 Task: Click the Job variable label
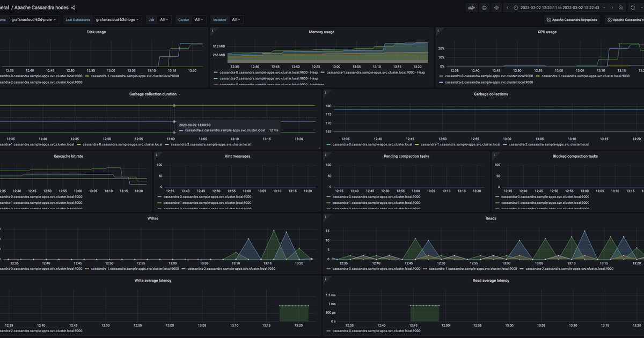151,20
